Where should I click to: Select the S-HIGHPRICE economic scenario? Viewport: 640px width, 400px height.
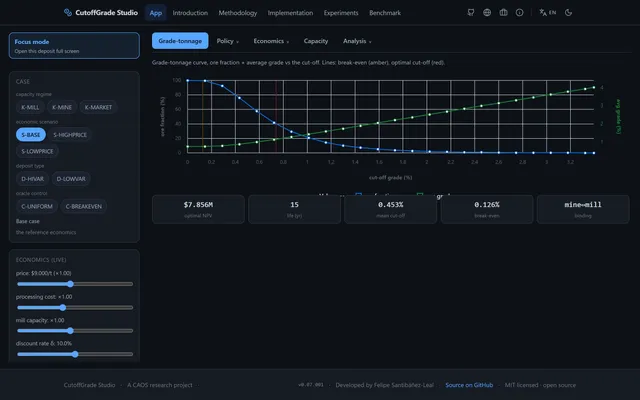(70, 135)
